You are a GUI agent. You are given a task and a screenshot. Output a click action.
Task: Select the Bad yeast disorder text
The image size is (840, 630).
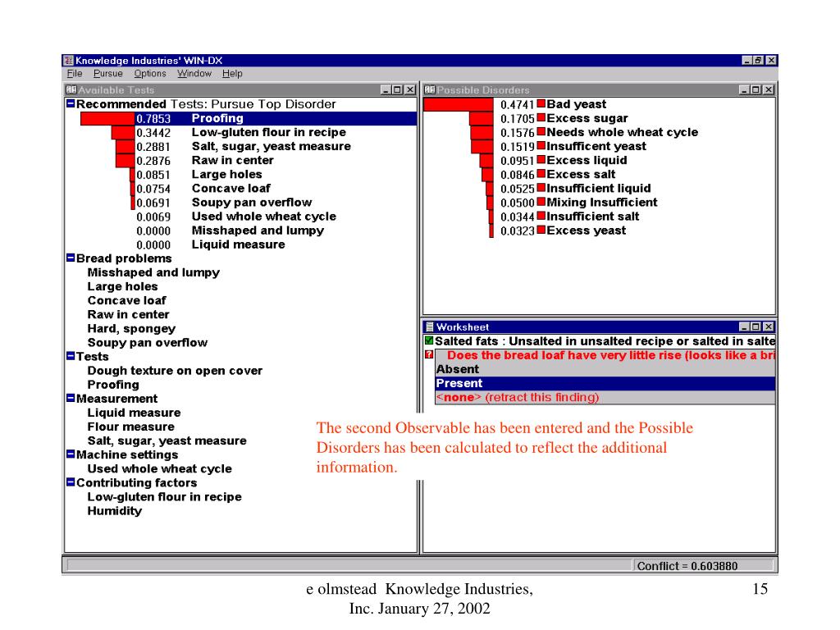point(577,104)
